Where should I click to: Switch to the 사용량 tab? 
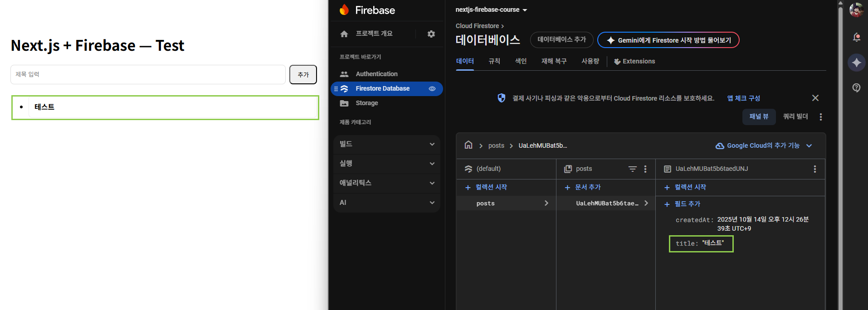pos(590,61)
